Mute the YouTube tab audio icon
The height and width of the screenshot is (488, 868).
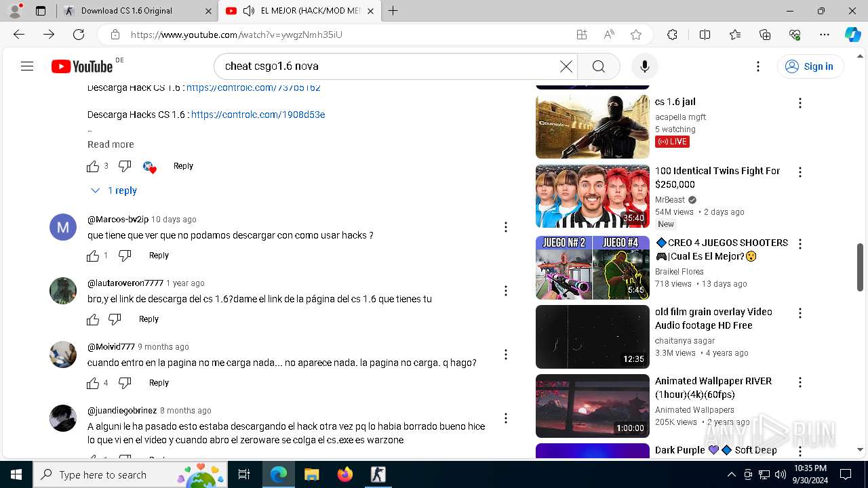click(x=249, y=11)
